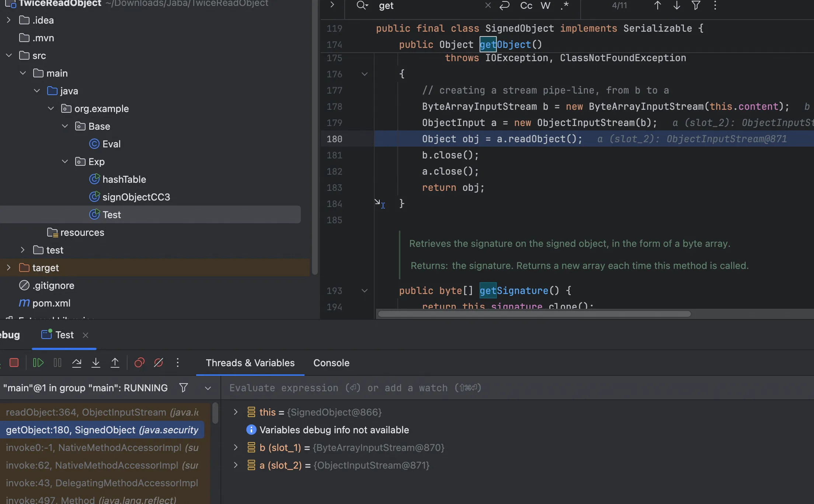Stop the debug session
The width and height of the screenshot is (814, 504).
click(x=14, y=363)
